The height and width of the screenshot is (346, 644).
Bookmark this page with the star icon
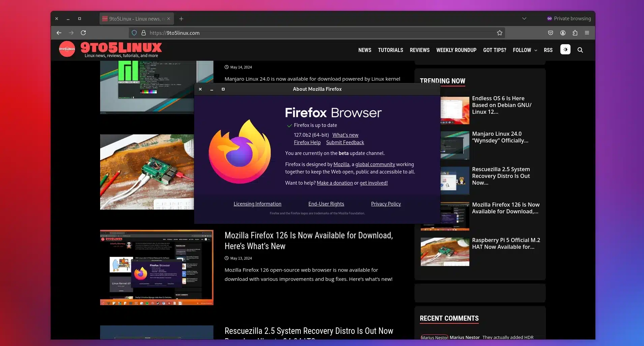click(x=499, y=33)
